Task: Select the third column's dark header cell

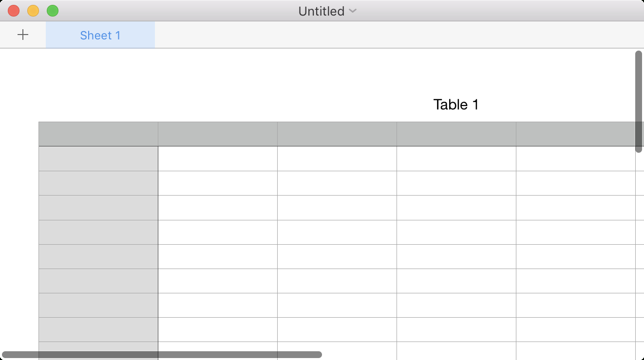Action: coord(337,134)
